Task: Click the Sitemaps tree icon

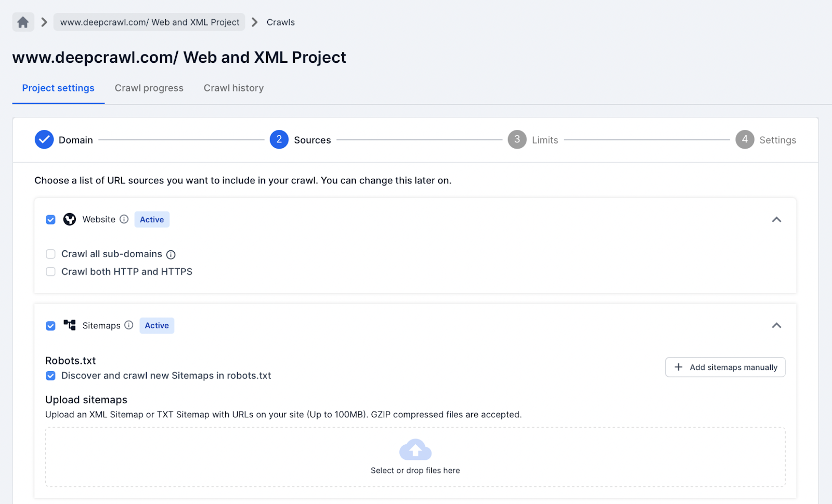Action: pos(70,325)
